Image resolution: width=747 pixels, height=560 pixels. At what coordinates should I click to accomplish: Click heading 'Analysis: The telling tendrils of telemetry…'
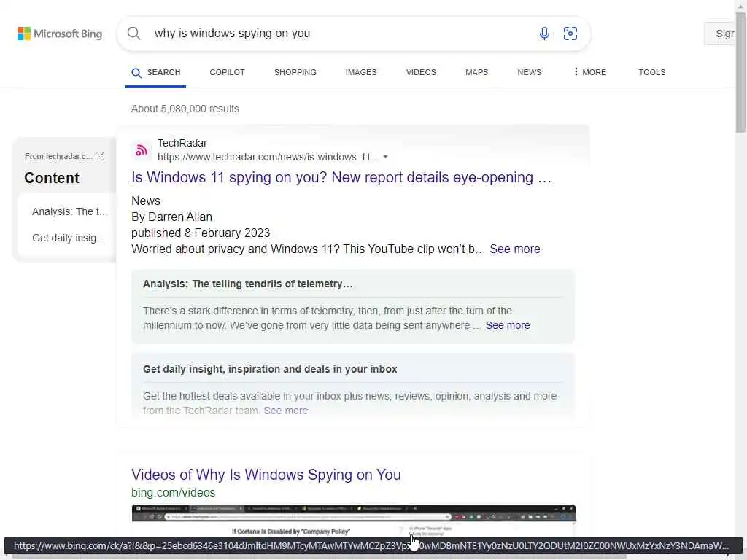pyautogui.click(x=248, y=284)
